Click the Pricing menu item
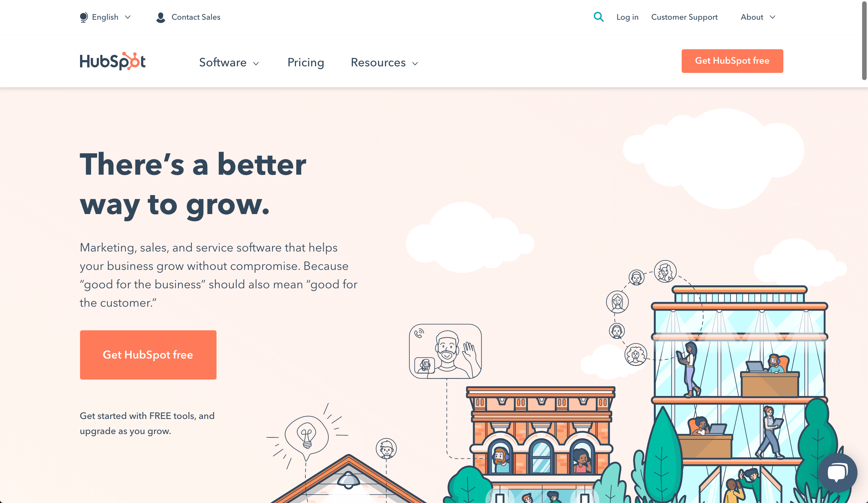 pyautogui.click(x=306, y=62)
